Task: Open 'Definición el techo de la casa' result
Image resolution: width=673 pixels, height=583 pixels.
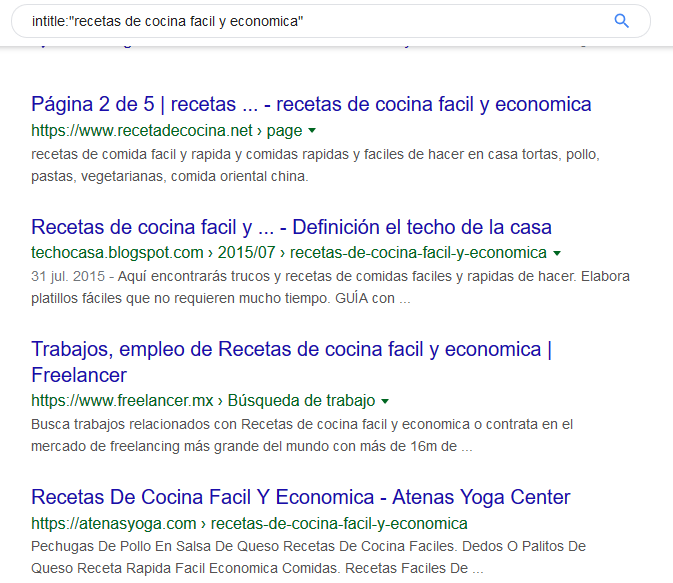Action: coord(291,227)
